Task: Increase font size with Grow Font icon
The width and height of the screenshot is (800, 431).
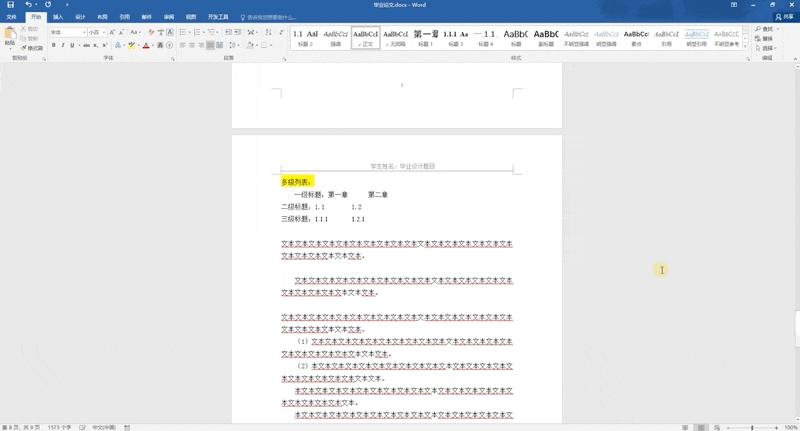Action: pos(112,32)
